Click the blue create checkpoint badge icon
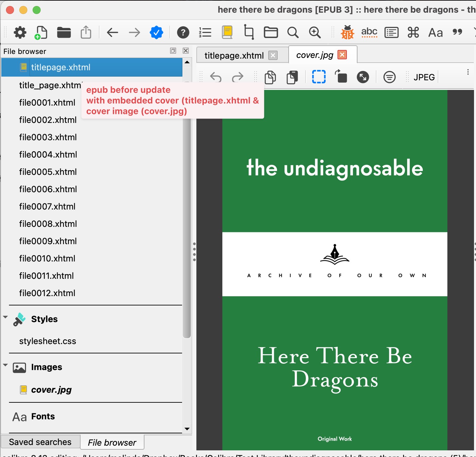The image size is (476, 457). point(156,32)
